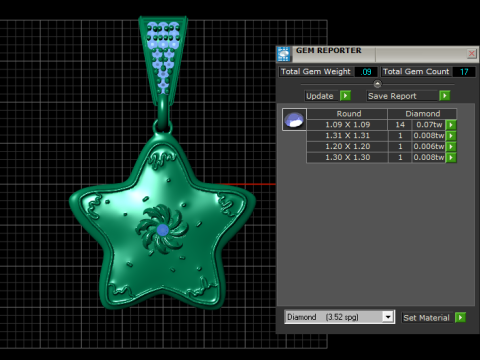Click the blue center gem on star pendant
The height and width of the screenshot is (360, 480).
coord(162,230)
